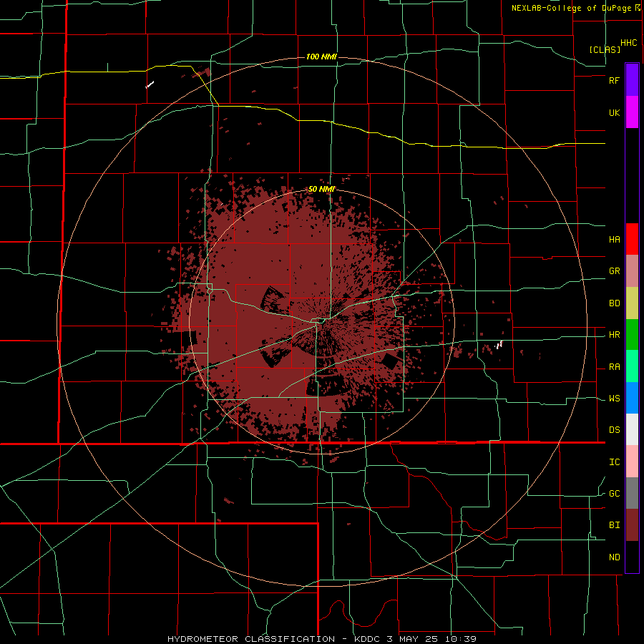644x644 pixels.
Task: Click the 50 NMI range ring label
Action: pos(321,189)
